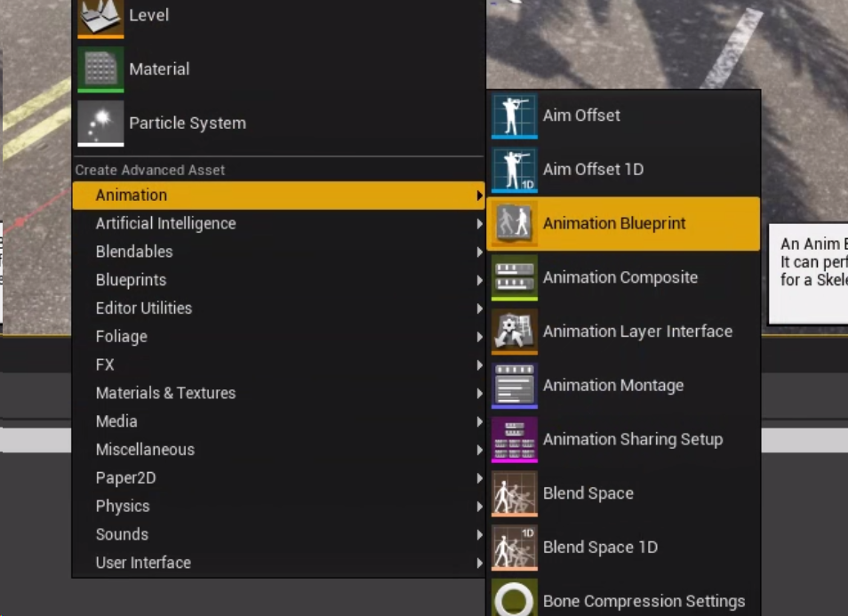The width and height of the screenshot is (848, 616).
Task: Open the Blueprints submenu
Action: click(x=131, y=280)
